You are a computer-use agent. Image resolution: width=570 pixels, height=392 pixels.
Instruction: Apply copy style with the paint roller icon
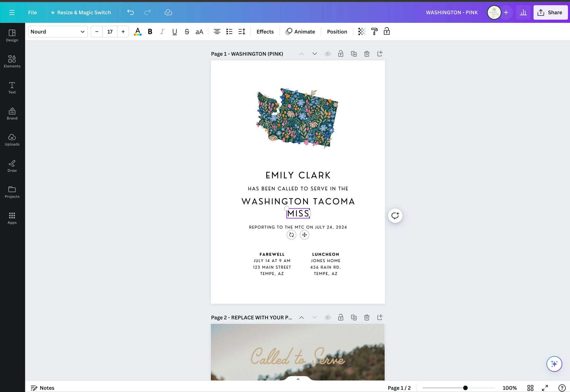coord(374,31)
